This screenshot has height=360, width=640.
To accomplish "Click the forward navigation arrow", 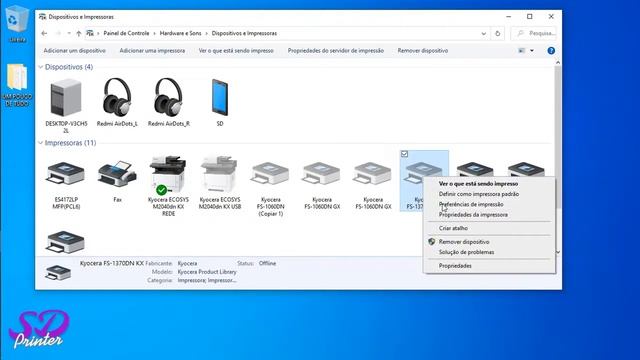I will (x=58, y=33).
